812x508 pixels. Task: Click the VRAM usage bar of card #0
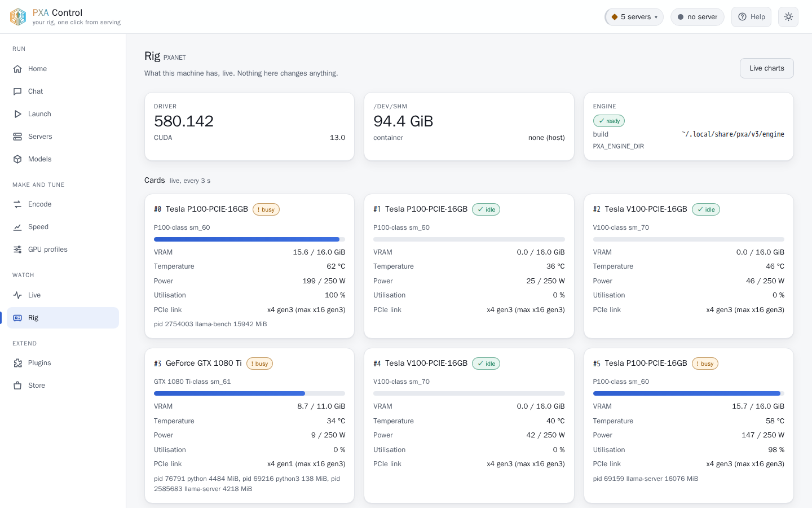[x=249, y=239]
